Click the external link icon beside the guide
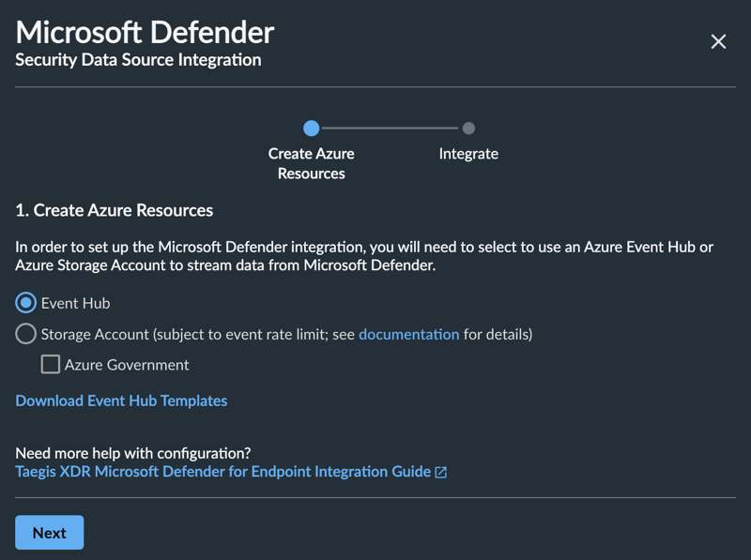 pyautogui.click(x=440, y=473)
